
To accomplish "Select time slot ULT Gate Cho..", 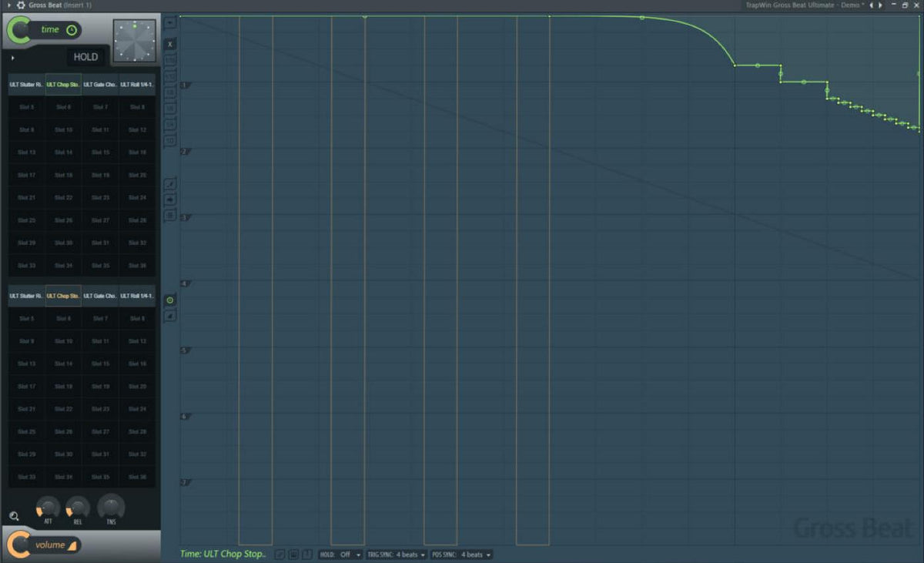I will click(x=100, y=85).
